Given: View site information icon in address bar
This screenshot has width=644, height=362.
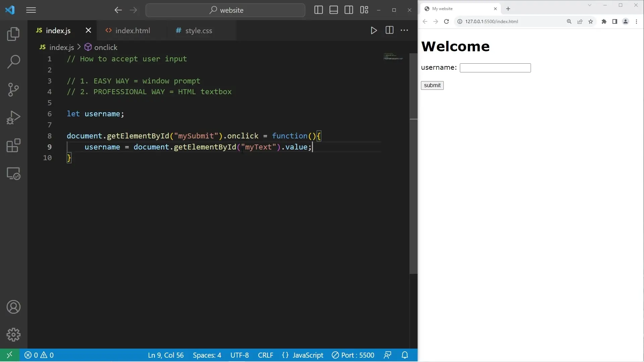Looking at the screenshot, I should (460, 21).
